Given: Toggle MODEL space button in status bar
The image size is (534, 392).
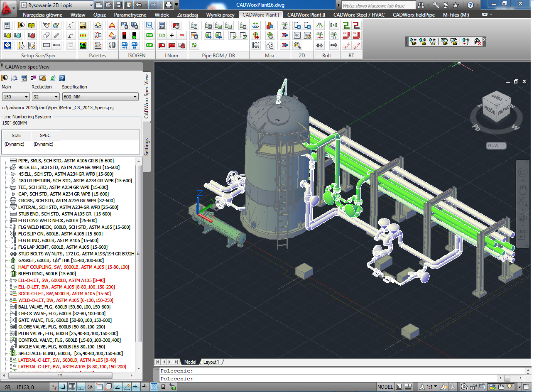Looking at the screenshot, I should tap(385, 387).
